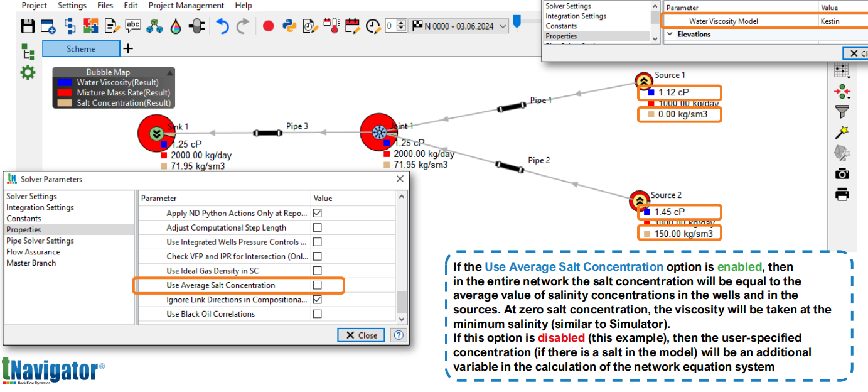Click the pipe connector toolbar icon
868x392 pixels.
(197, 26)
